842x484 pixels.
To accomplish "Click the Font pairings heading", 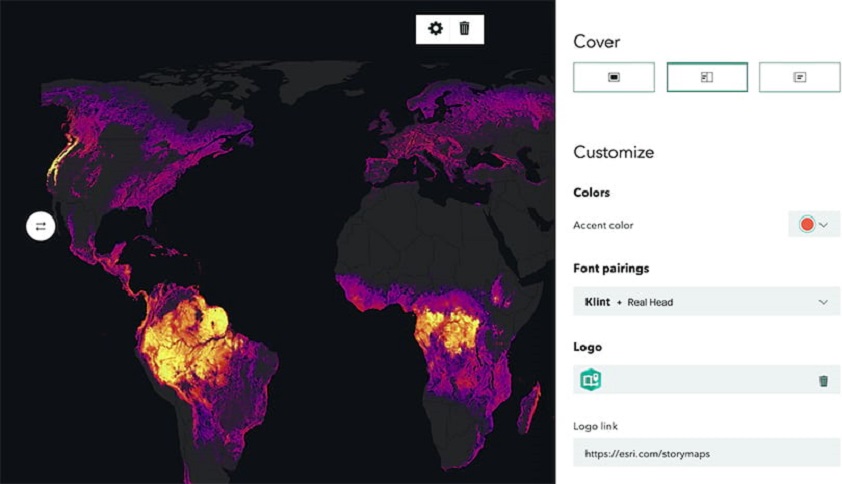I will [x=611, y=268].
